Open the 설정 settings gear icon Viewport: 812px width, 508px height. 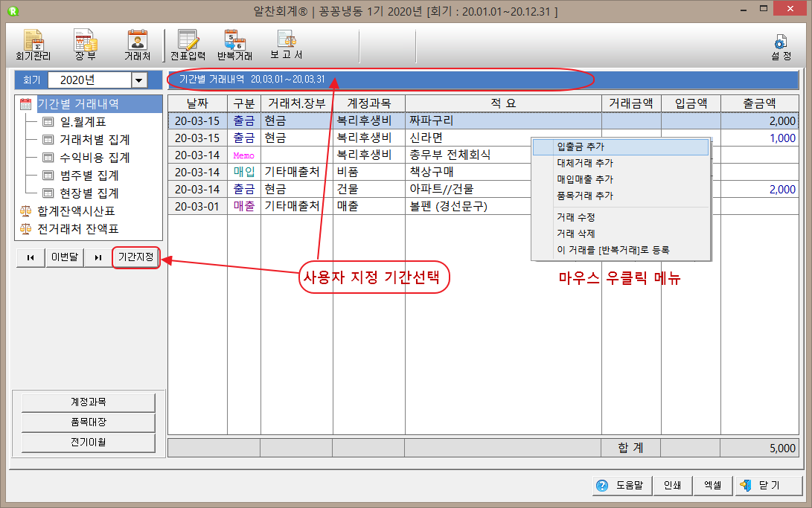point(781,48)
